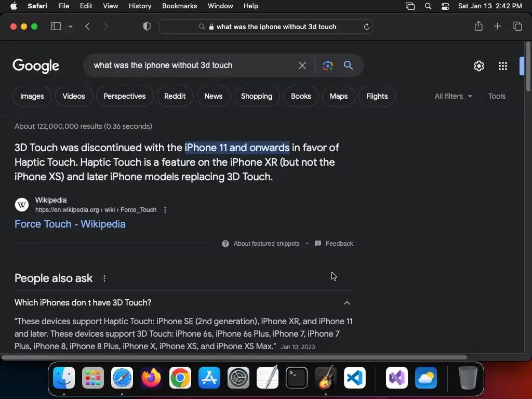Open the Google apps grid
The width and height of the screenshot is (532, 399).
pyautogui.click(x=503, y=66)
